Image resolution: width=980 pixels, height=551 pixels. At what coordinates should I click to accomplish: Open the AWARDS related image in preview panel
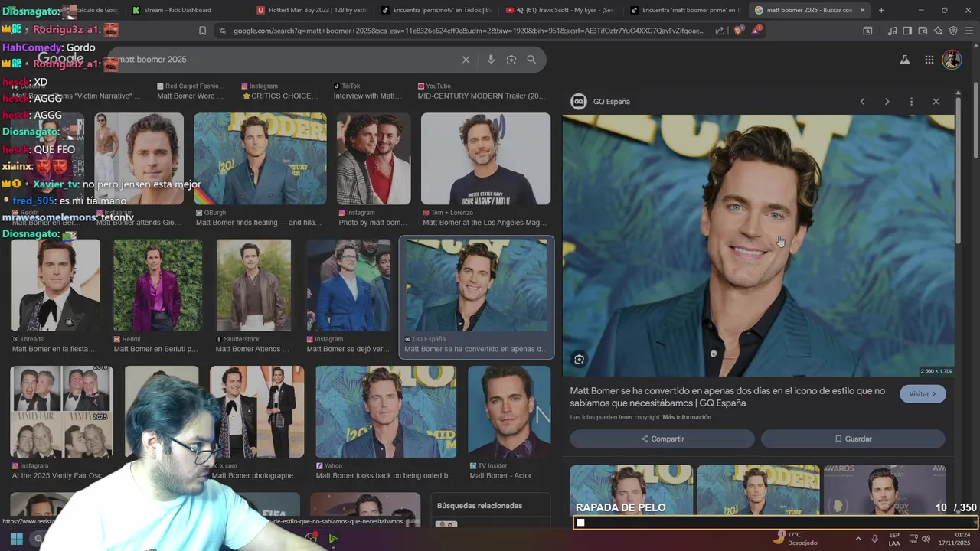click(x=884, y=490)
